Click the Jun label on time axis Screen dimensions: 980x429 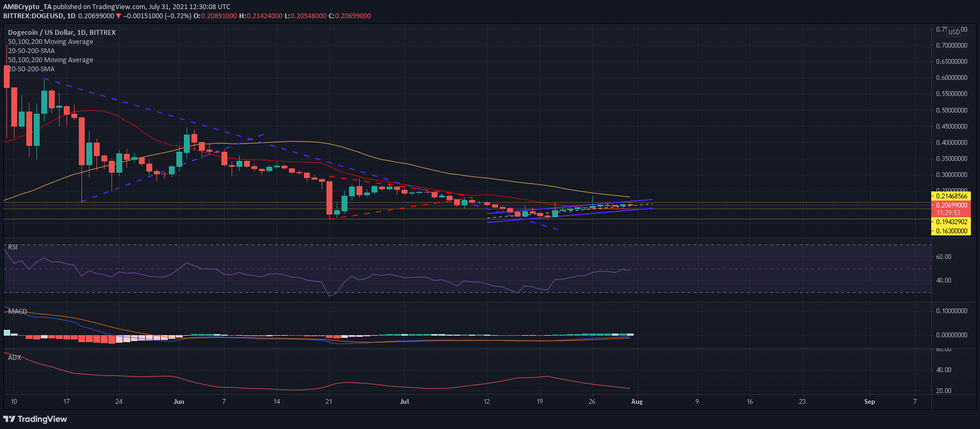179,402
